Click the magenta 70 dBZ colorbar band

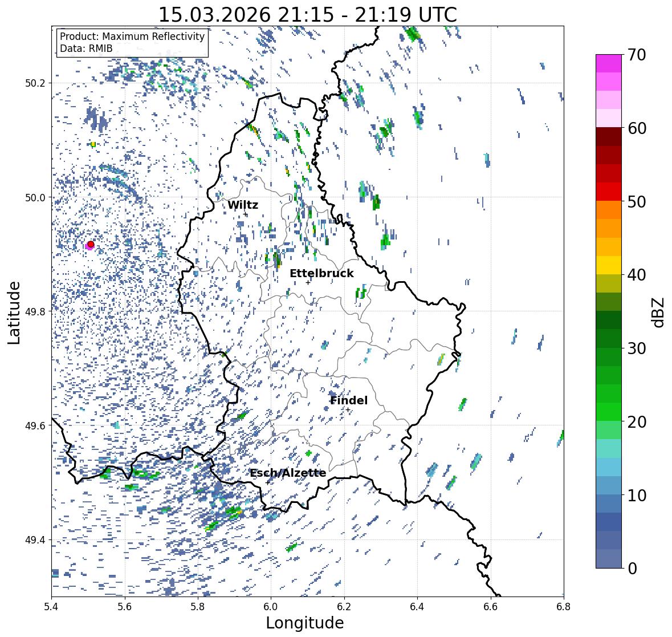(x=608, y=63)
